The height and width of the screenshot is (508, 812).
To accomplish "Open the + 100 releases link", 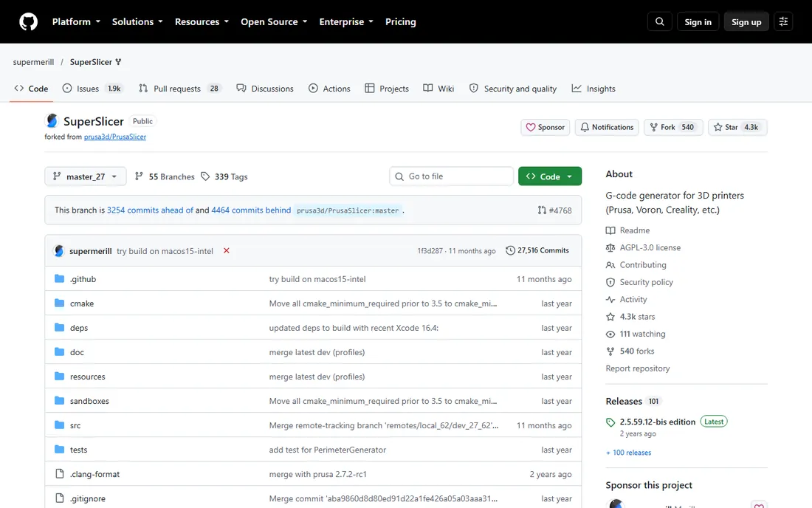I will tap(629, 453).
